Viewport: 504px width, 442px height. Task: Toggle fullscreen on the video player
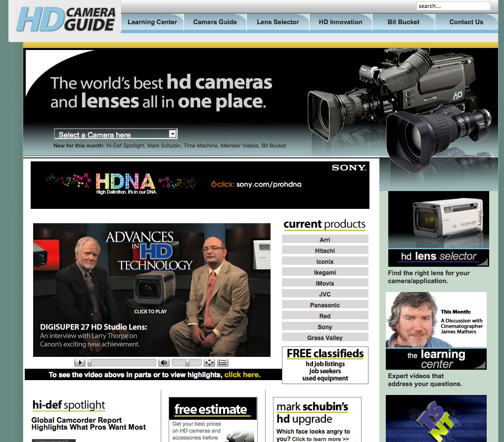point(209,363)
